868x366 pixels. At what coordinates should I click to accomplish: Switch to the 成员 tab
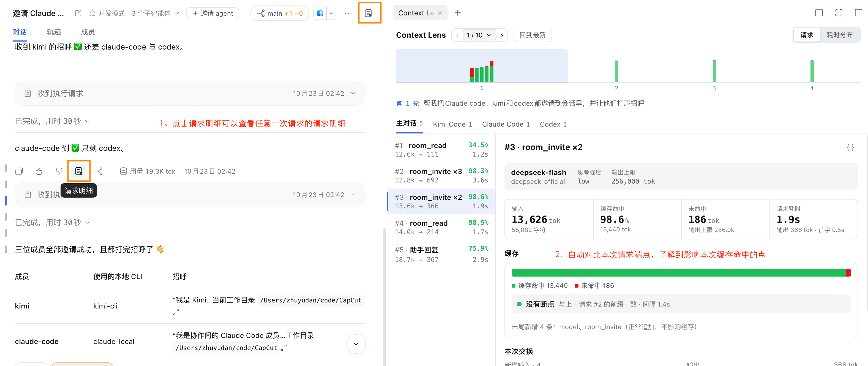pos(88,32)
